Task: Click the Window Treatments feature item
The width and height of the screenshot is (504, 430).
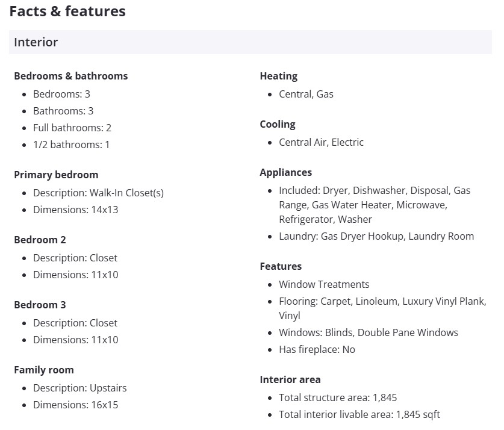Action: 324,284
